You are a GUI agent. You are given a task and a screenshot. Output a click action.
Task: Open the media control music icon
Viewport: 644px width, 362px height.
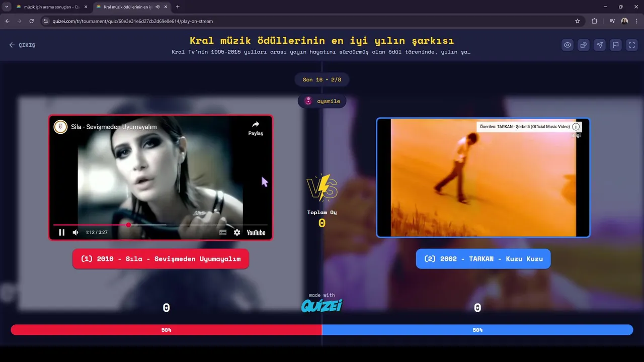pos(612,21)
